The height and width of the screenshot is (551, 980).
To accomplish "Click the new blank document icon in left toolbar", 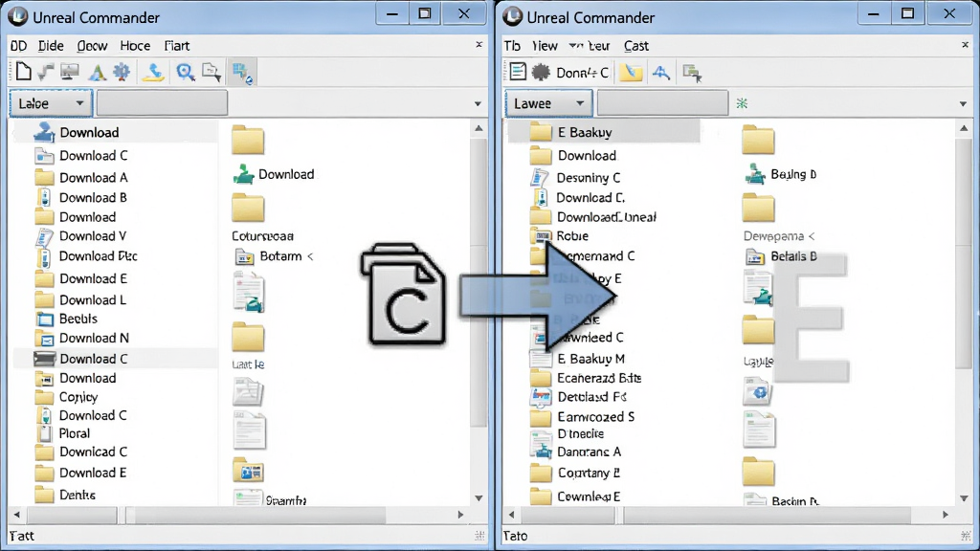I will [x=23, y=72].
